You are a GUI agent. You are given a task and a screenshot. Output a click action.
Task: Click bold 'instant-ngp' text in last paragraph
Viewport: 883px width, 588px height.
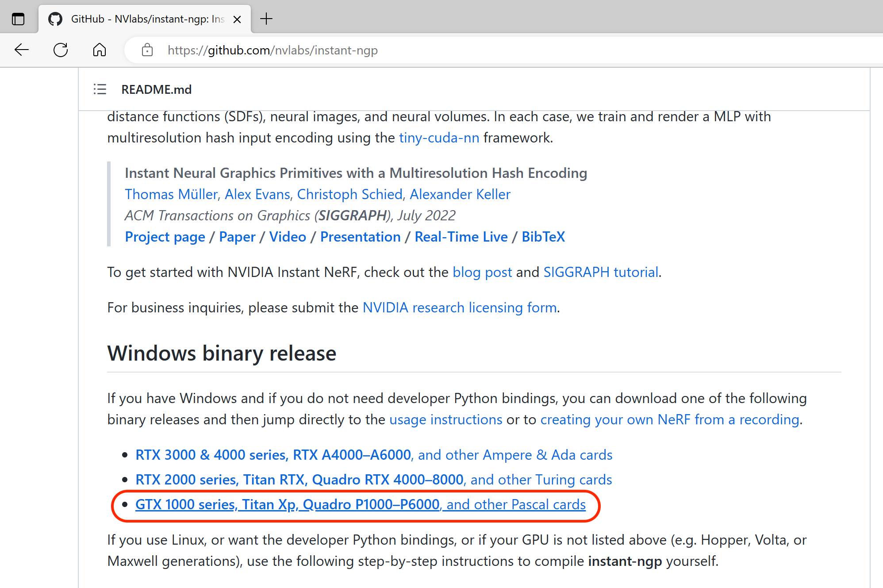tap(625, 561)
